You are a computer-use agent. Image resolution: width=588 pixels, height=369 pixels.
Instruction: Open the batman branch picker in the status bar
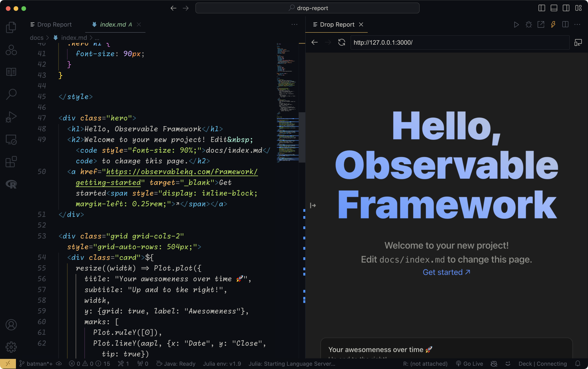36,363
